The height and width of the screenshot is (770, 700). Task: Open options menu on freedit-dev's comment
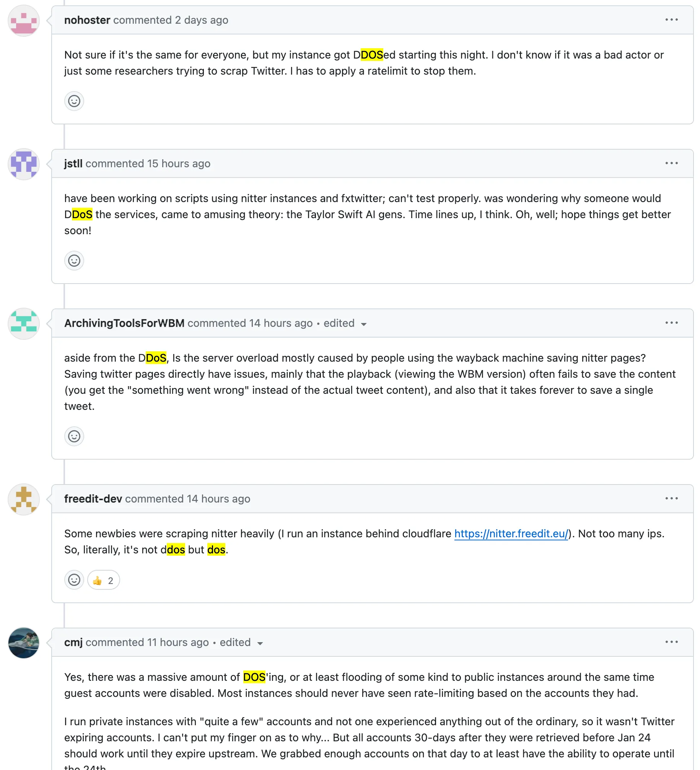click(671, 499)
